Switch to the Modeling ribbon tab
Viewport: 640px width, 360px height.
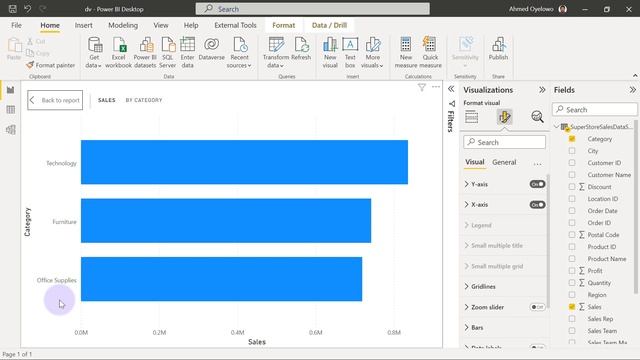tap(123, 25)
